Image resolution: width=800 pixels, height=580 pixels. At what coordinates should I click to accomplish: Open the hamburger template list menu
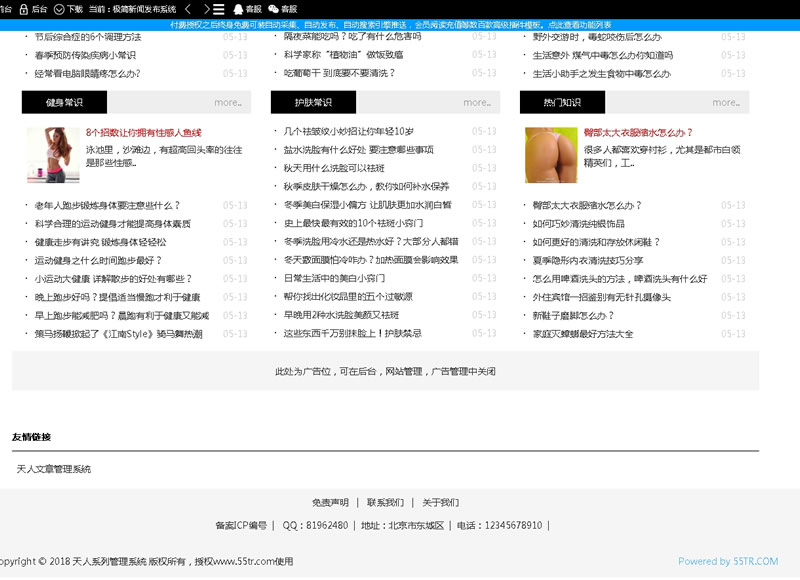[219, 9]
